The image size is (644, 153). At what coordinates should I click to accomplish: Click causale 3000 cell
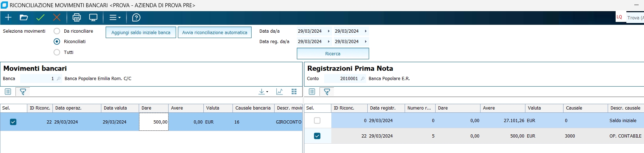585,136
